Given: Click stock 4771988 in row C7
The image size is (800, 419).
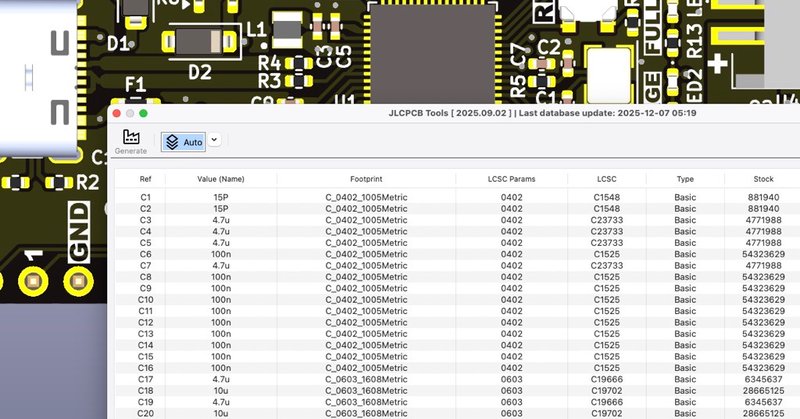Looking at the screenshot, I should click(x=763, y=265).
